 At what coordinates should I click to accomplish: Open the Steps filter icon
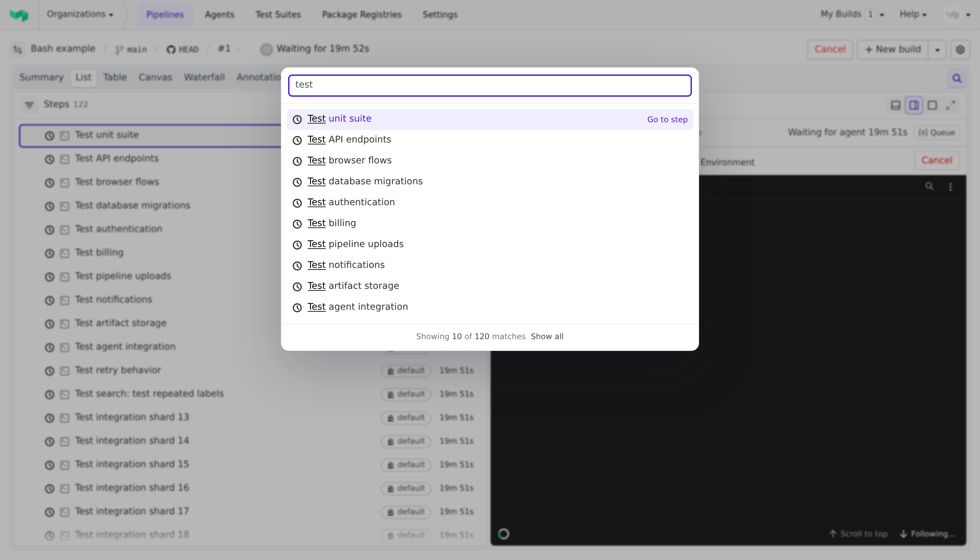click(29, 105)
